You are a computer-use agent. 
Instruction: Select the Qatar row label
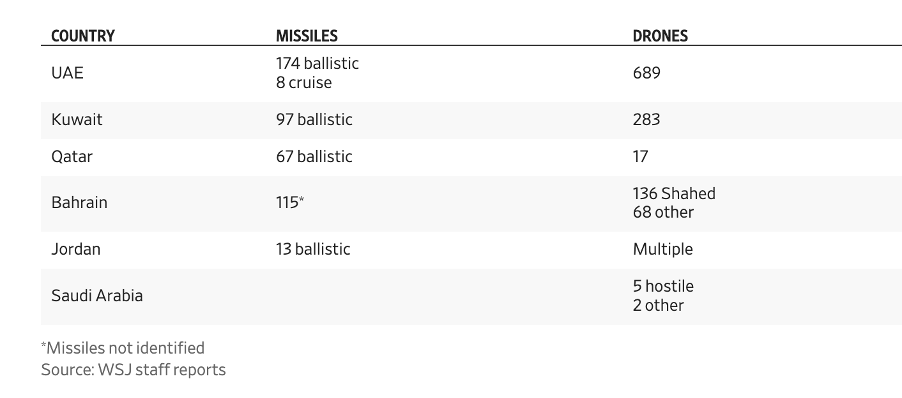(x=72, y=156)
